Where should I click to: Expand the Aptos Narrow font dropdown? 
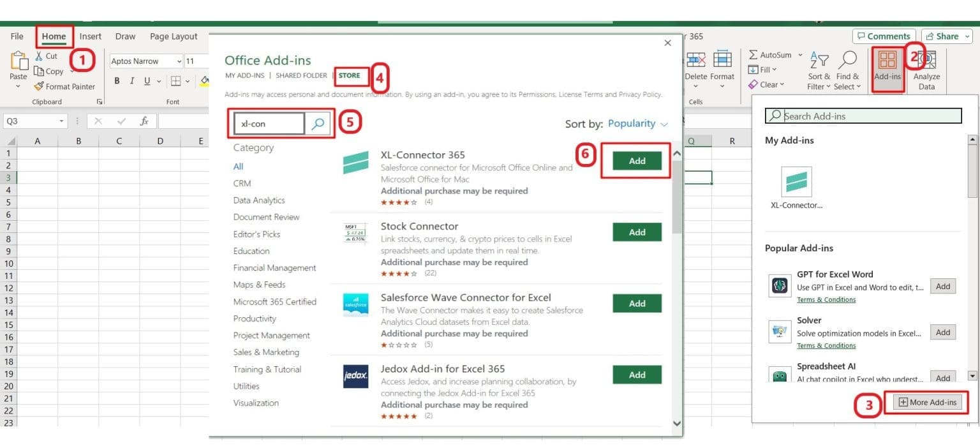[x=179, y=61]
